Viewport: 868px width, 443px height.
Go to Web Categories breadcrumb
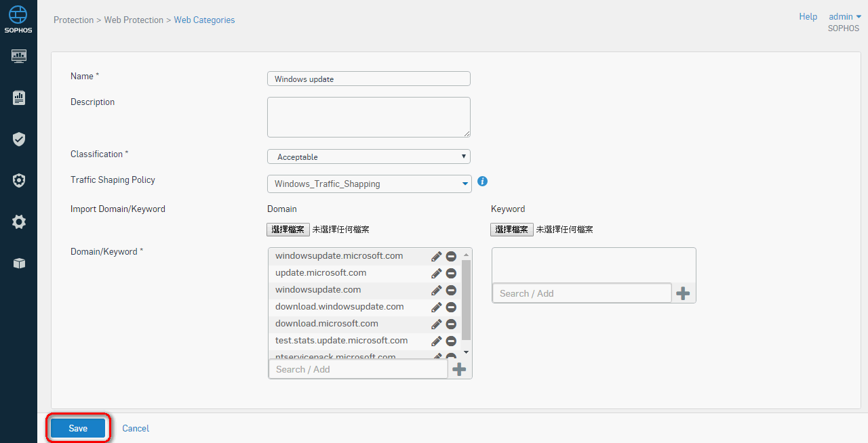204,20
